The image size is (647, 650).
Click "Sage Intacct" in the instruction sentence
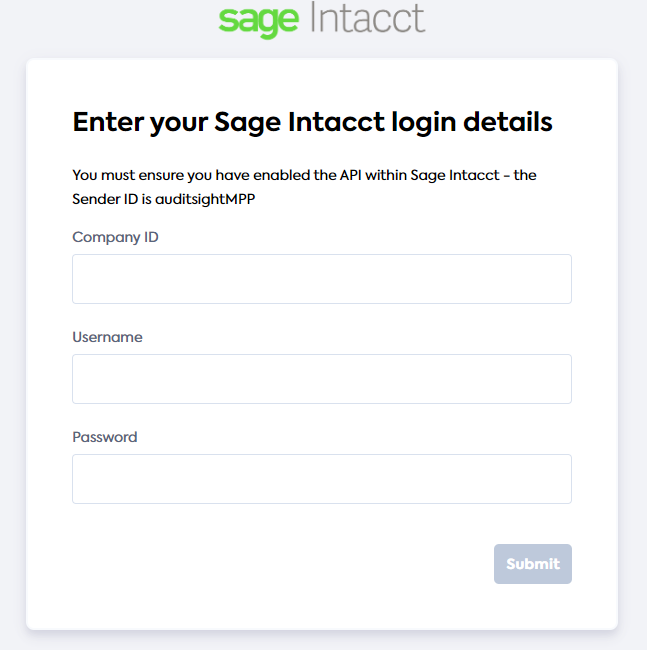point(455,176)
